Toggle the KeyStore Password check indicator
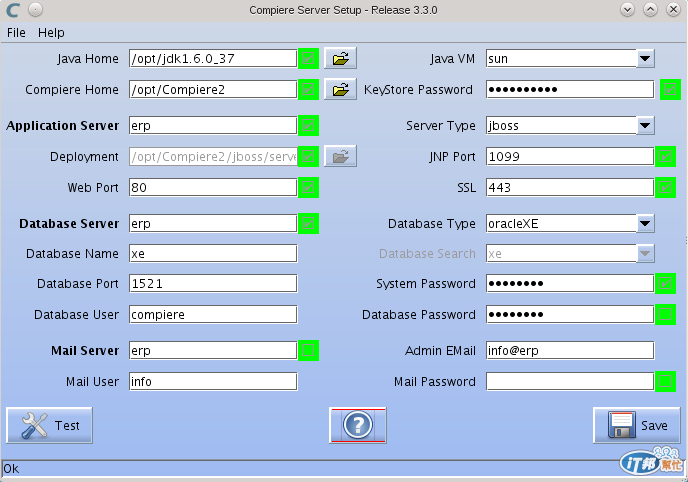 tap(670, 89)
